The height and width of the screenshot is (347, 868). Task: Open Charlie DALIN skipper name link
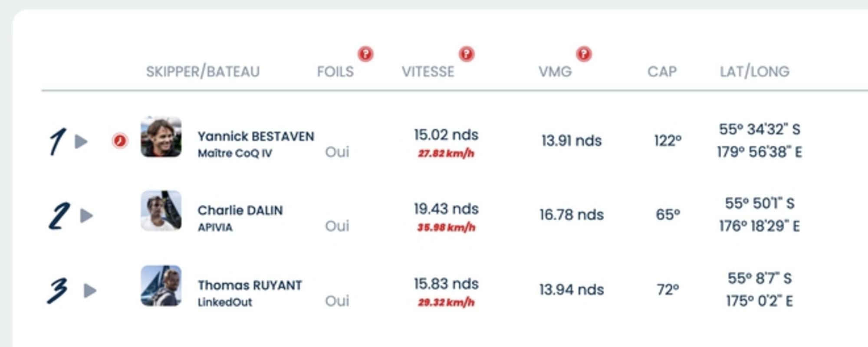pyautogui.click(x=240, y=210)
